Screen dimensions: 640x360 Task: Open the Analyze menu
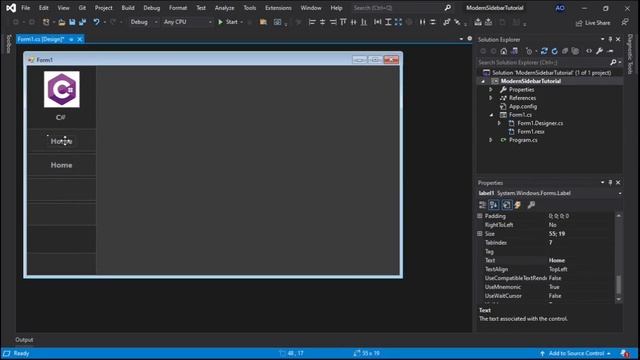(224, 8)
